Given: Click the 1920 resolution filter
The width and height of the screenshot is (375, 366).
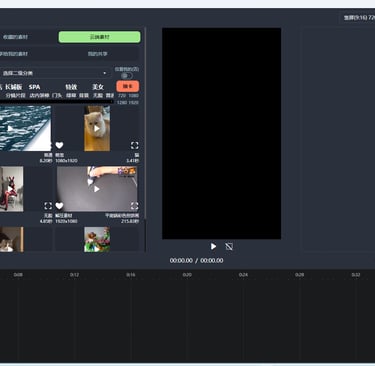Looking at the screenshot, I should pos(133,102).
